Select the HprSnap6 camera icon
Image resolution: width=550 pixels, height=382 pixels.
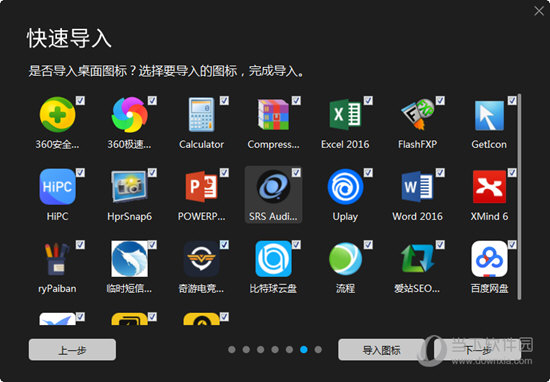(x=129, y=187)
